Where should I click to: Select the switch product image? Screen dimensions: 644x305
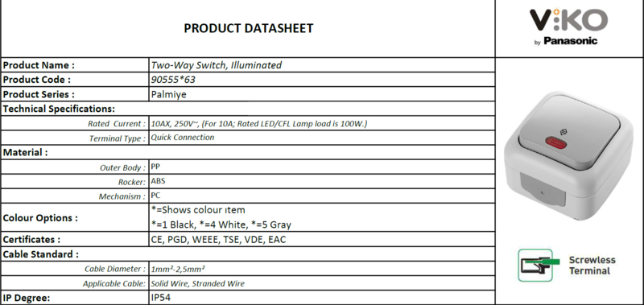pos(569,155)
